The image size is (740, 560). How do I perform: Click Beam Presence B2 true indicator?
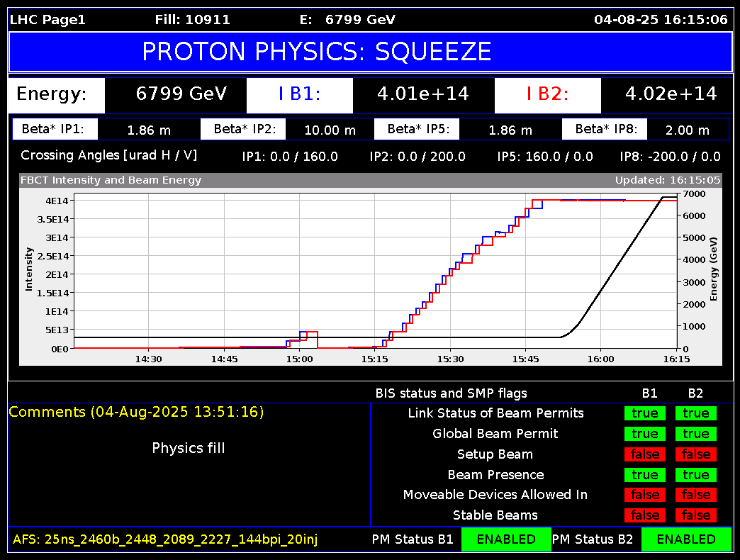click(x=695, y=475)
